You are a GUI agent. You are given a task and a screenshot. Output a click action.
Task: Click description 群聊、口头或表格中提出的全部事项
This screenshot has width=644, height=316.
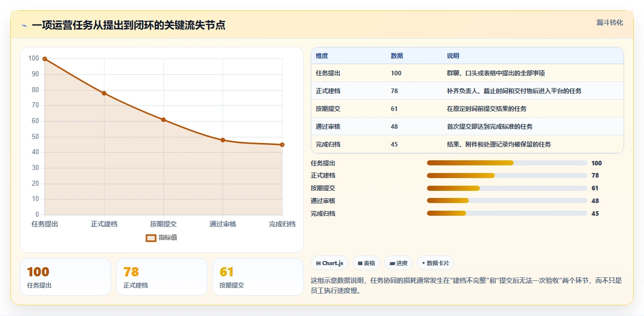496,73
